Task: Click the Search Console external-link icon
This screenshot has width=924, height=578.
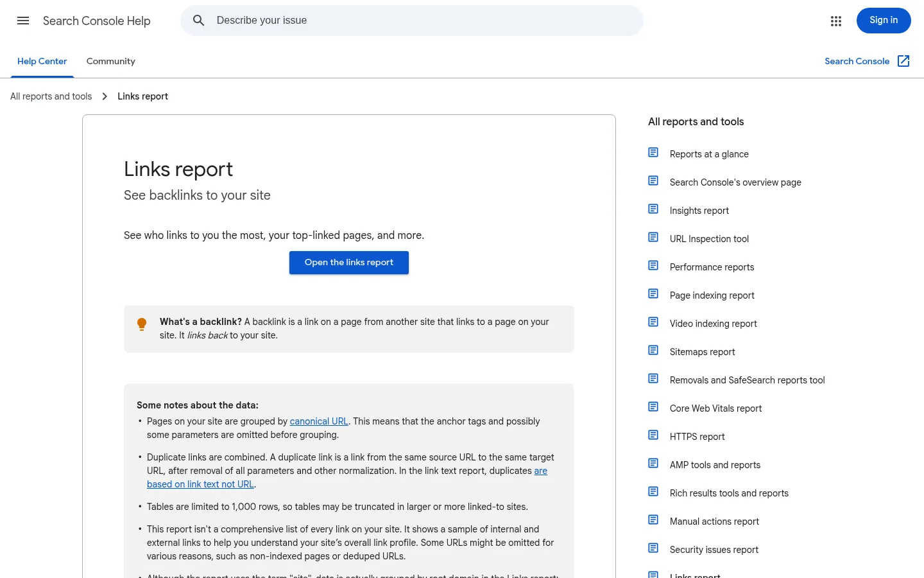Action: pyautogui.click(x=903, y=61)
